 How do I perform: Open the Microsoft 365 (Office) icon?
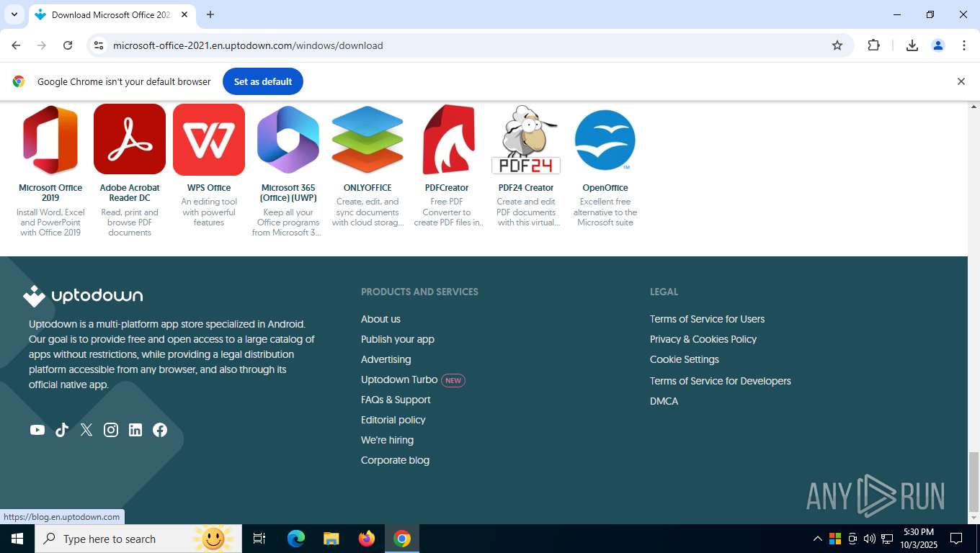[x=288, y=139]
